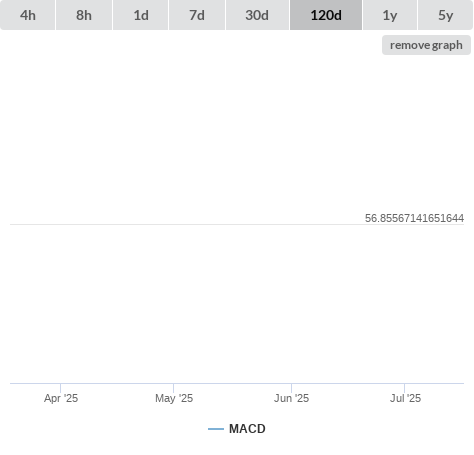Switch chart to 30d range
474x455 pixels.
[x=257, y=15]
